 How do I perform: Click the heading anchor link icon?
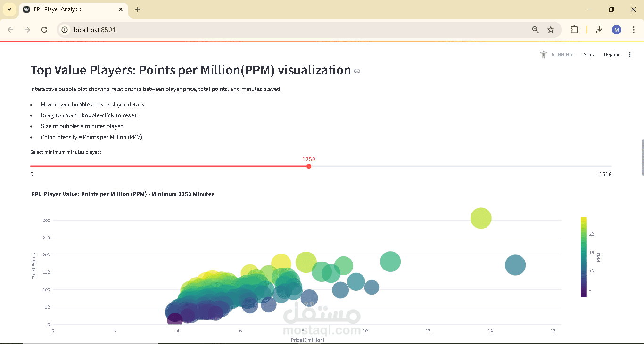[357, 71]
